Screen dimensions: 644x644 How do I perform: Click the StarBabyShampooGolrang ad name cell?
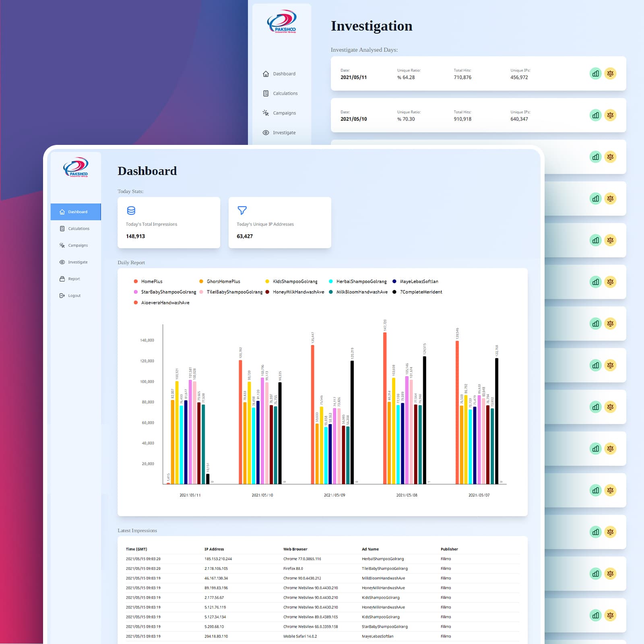(x=384, y=626)
